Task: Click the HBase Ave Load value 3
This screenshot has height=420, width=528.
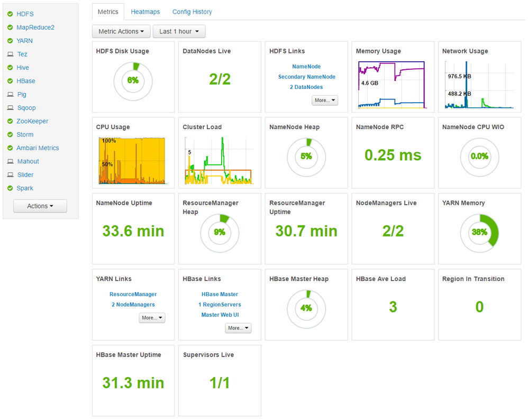Action: [x=393, y=307]
